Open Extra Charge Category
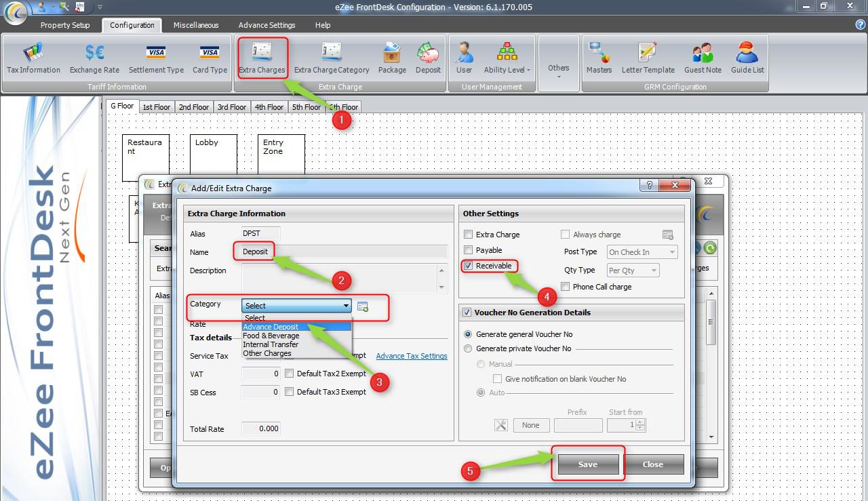 click(332, 59)
